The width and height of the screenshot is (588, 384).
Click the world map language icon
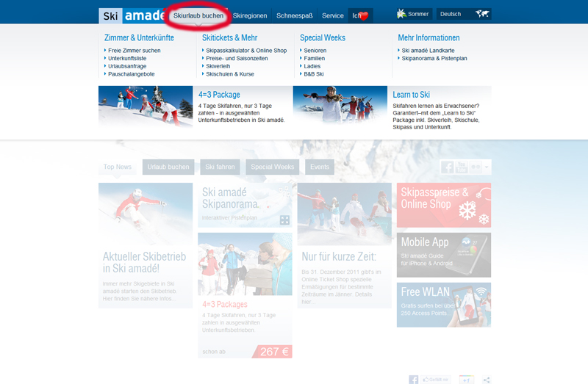[x=482, y=14]
